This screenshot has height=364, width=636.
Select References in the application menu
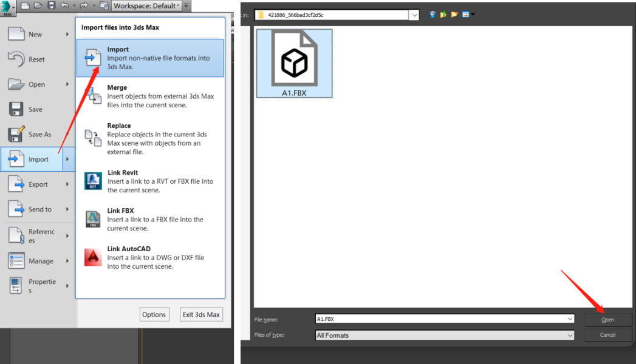(x=41, y=235)
